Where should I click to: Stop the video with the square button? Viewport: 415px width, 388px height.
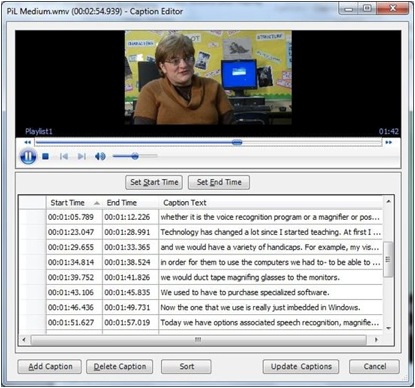tap(46, 156)
